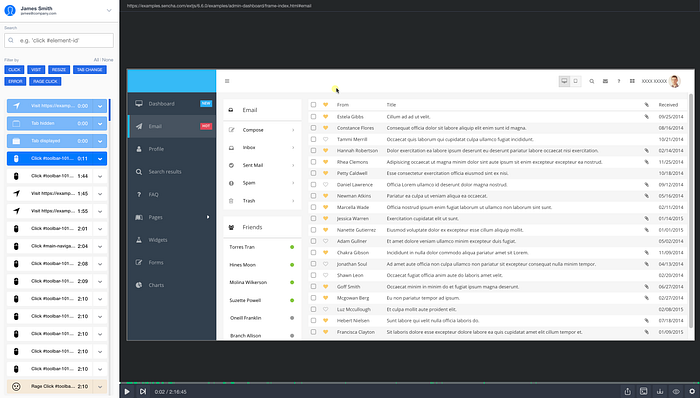Expand the Tab hidden event
This screenshot has width=700, height=398.
[100, 124]
